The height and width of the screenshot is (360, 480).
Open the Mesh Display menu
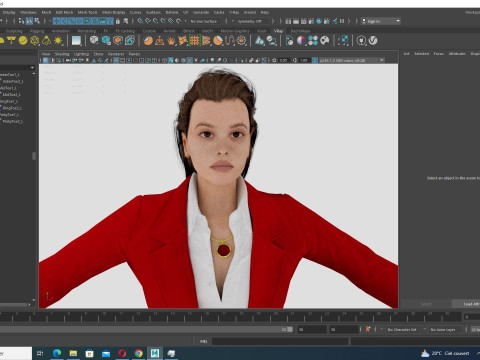point(113,12)
